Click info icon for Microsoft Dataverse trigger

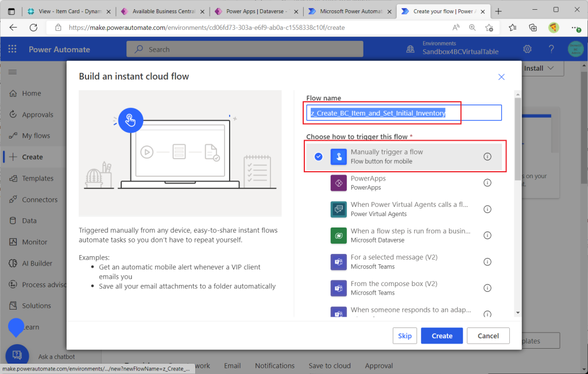tap(487, 235)
